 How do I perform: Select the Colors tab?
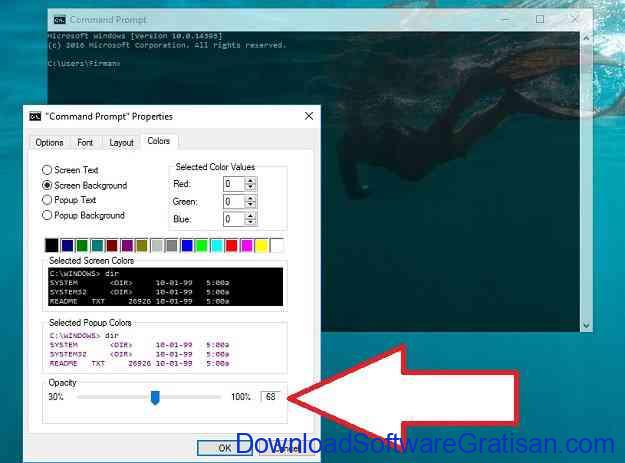tap(159, 141)
